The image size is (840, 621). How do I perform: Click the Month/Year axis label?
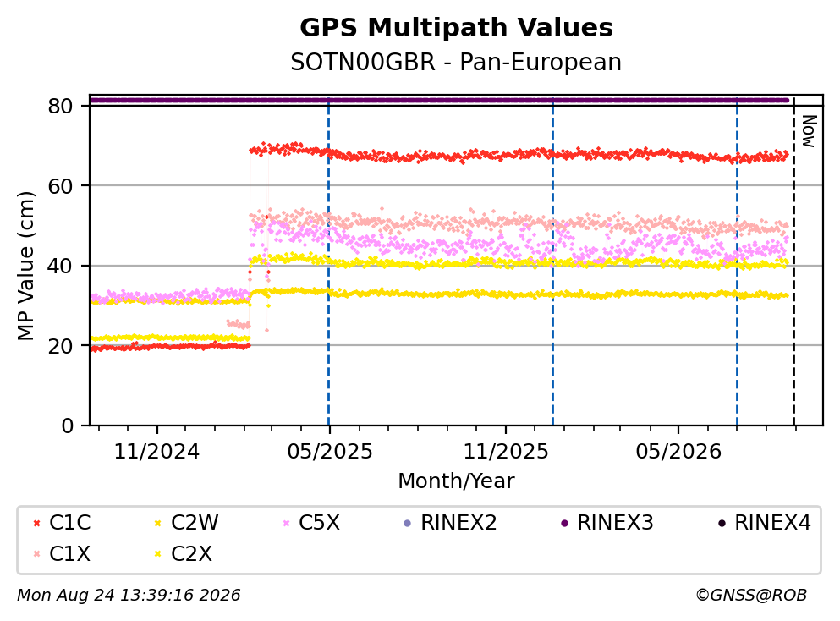coord(456,481)
